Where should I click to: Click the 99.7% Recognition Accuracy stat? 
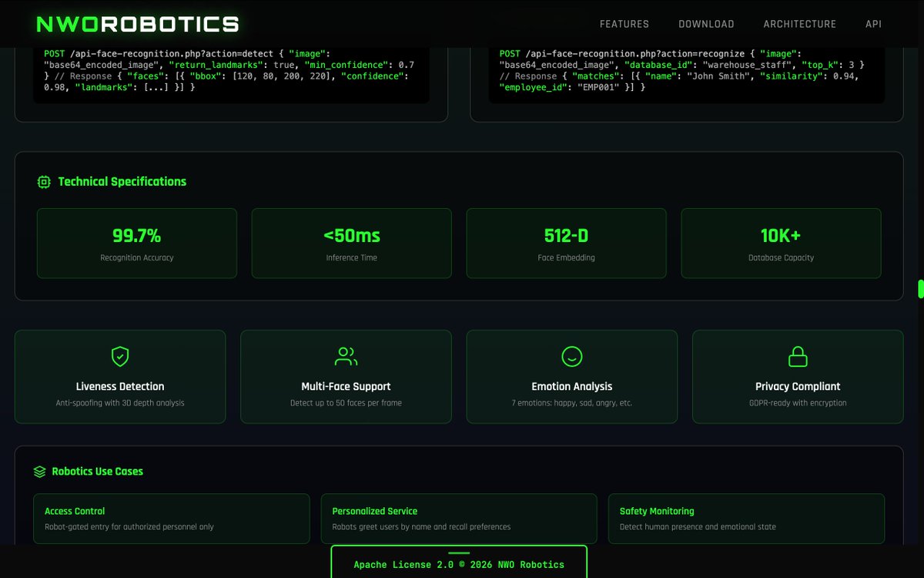137,243
